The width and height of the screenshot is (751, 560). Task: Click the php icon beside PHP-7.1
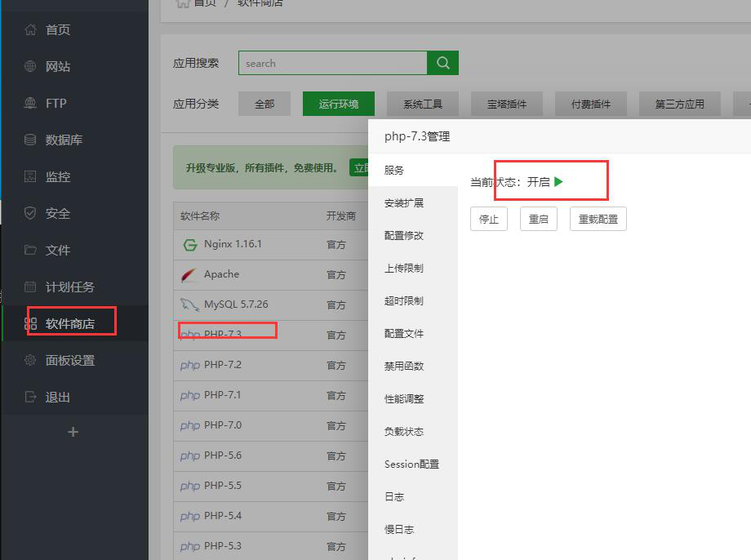[189, 395]
